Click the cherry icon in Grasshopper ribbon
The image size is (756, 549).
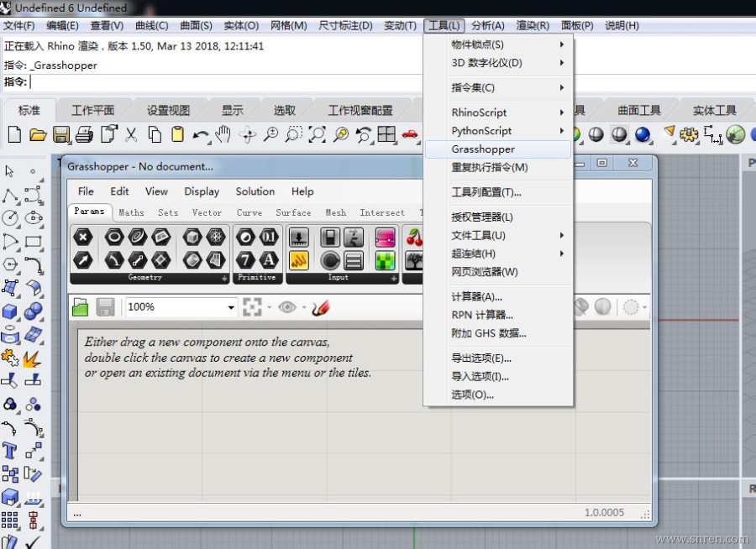tap(413, 238)
